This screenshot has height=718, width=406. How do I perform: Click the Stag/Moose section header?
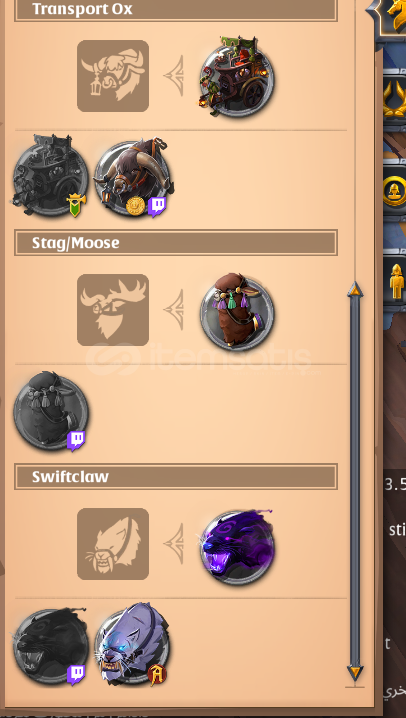[x=176, y=242]
